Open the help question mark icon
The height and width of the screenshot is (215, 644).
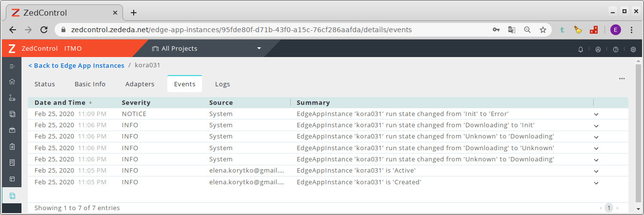(616, 49)
